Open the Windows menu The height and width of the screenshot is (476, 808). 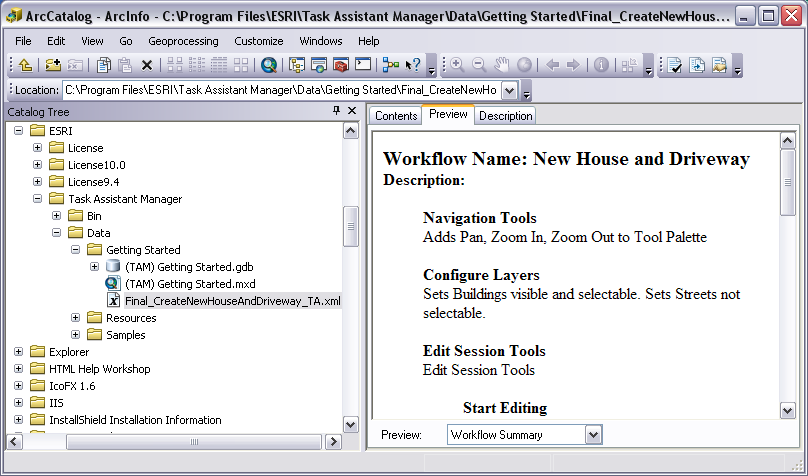tap(321, 41)
